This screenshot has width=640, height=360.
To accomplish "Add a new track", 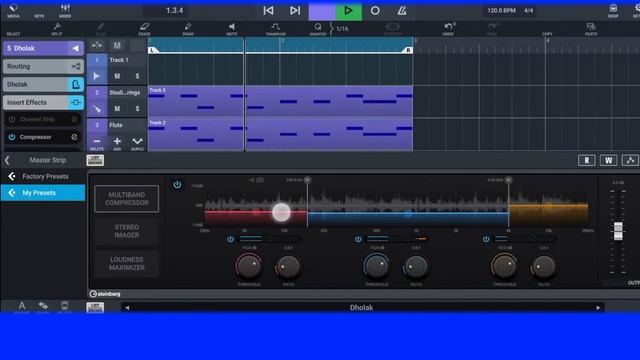I will (117, 143).
